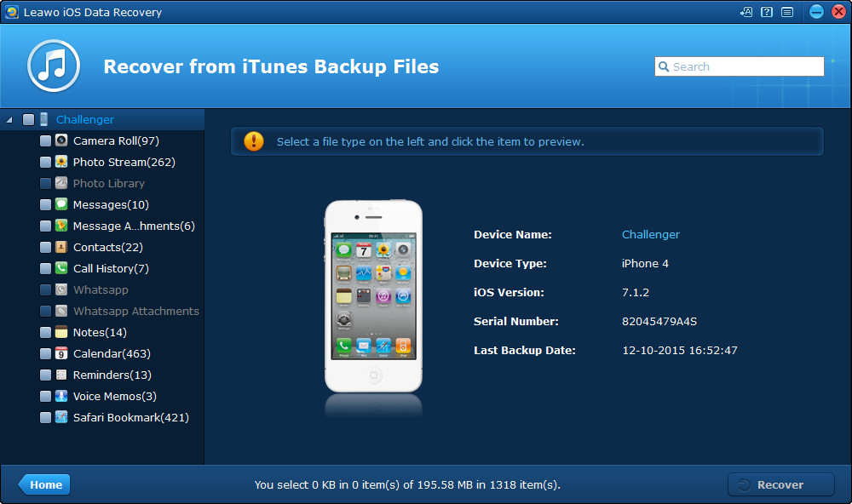Open the title bar menu list icon
Viewport: 852px width, 504px height.
tap(787, 12)
